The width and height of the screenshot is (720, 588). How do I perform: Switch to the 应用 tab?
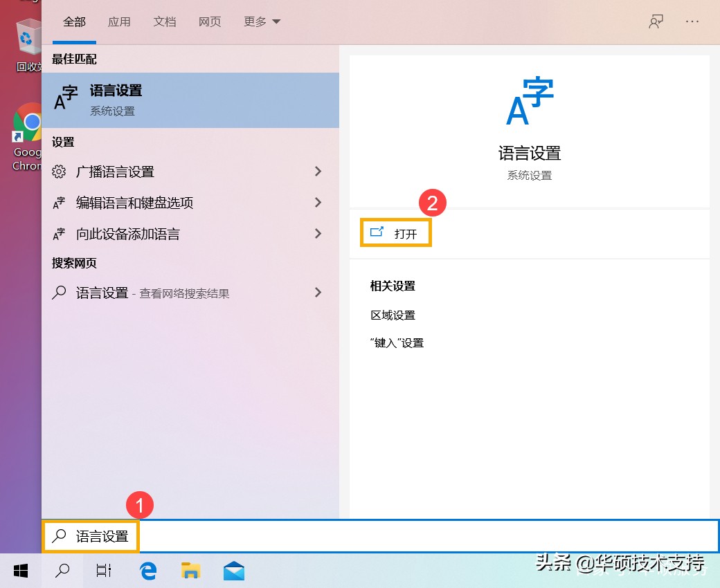click(119, 21)
